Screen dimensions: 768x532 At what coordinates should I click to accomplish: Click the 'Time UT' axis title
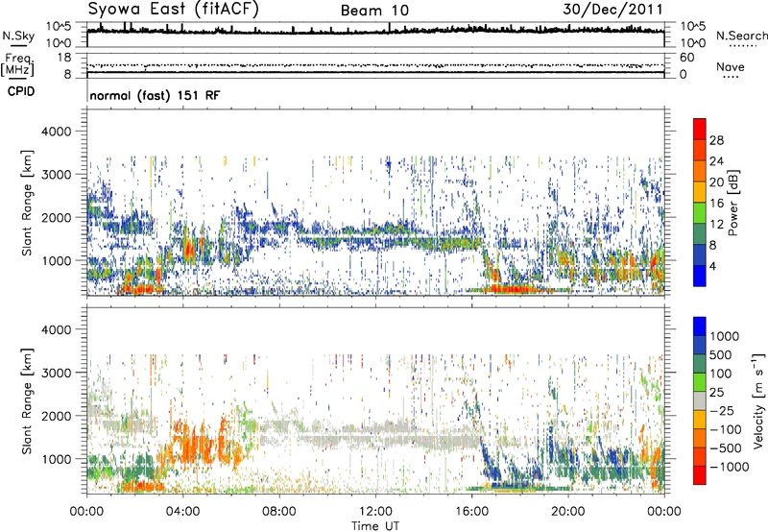[375, 526]
